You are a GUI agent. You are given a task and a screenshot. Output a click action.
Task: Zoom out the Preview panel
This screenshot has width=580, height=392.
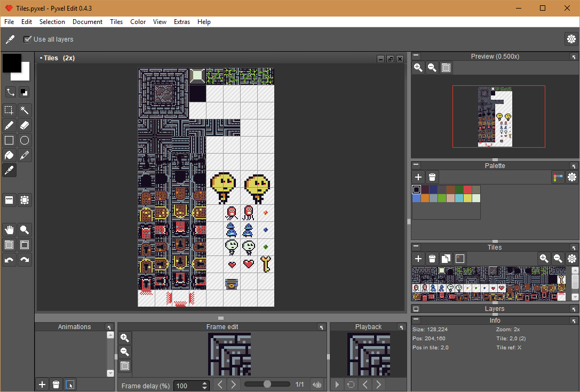(432, 68)
